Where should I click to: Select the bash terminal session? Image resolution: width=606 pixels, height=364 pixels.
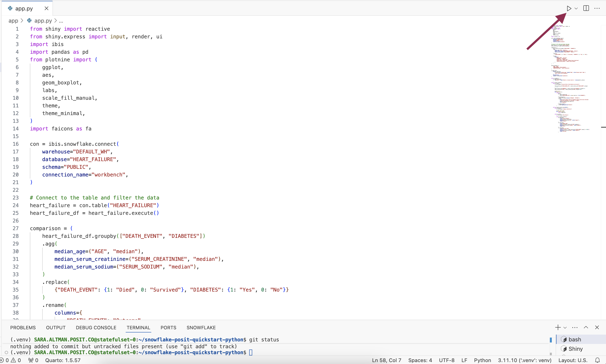575,339
